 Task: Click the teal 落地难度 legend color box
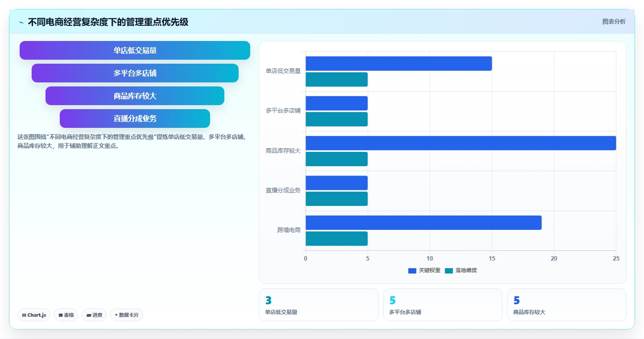pyautogui.click(x=449, y=270)
